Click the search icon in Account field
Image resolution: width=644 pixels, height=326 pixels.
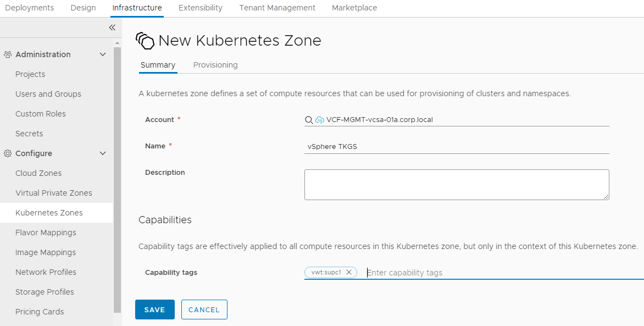(x=309, y=120)
